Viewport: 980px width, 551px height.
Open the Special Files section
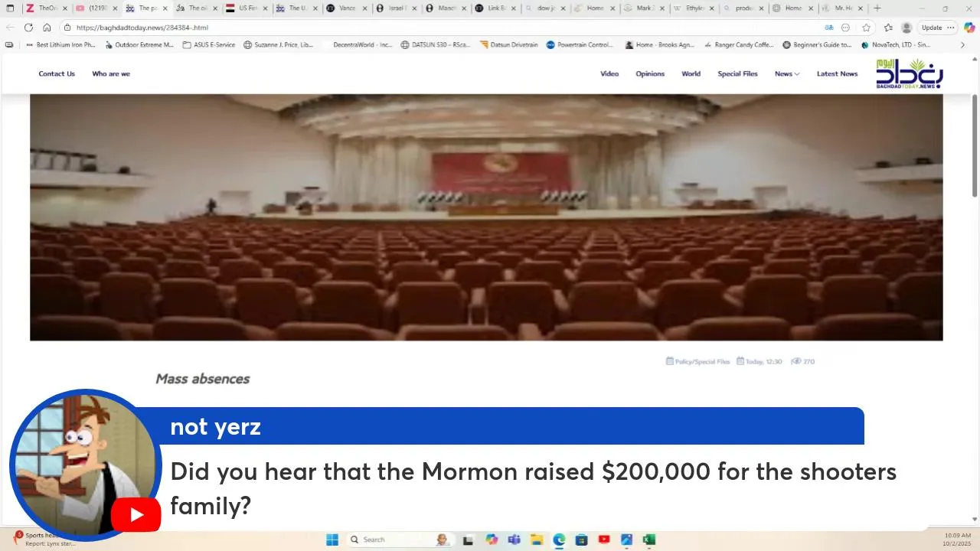pyautogui.click(x=737, y=74)
